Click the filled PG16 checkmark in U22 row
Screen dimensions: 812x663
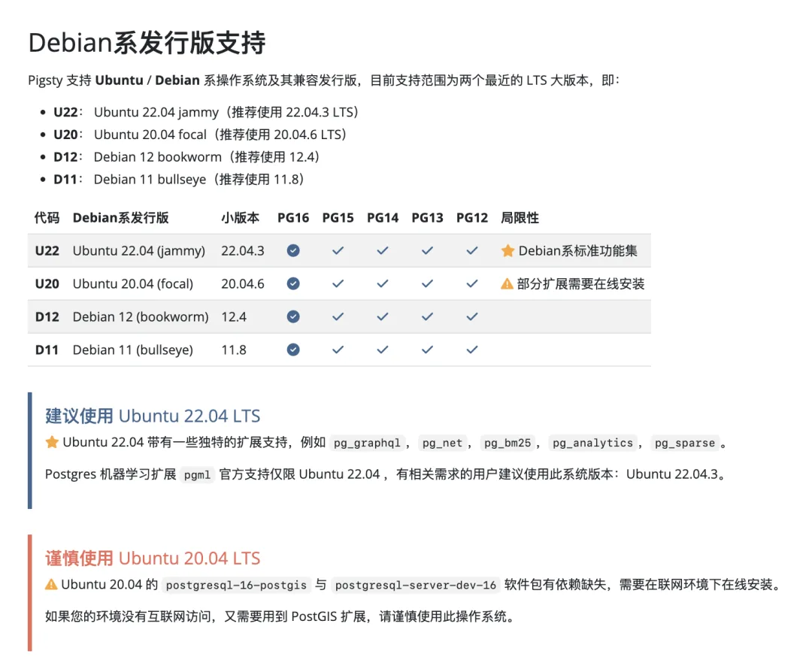pyautogui.click(x=293, y=251)
